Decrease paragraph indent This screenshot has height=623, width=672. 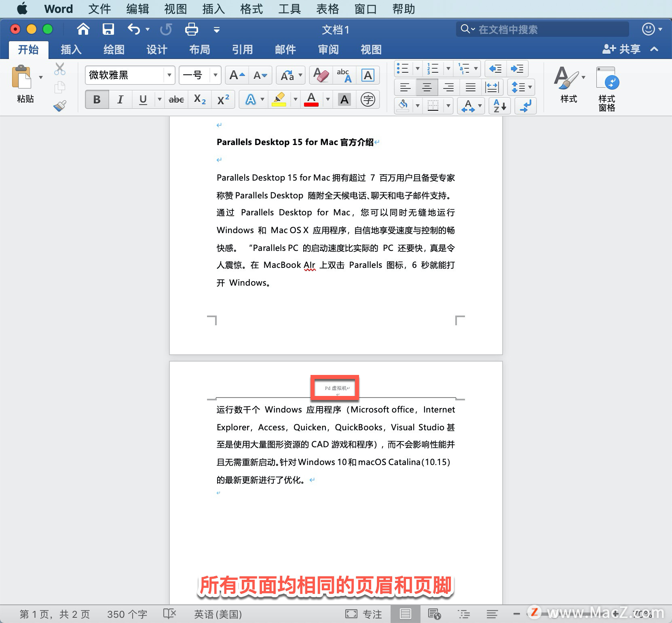(495, 69)
